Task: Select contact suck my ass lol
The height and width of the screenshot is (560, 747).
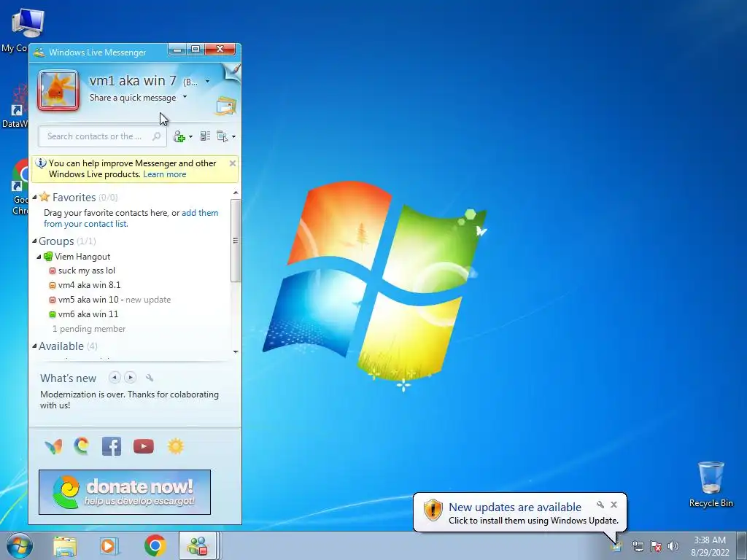Action: coord(87,271)
